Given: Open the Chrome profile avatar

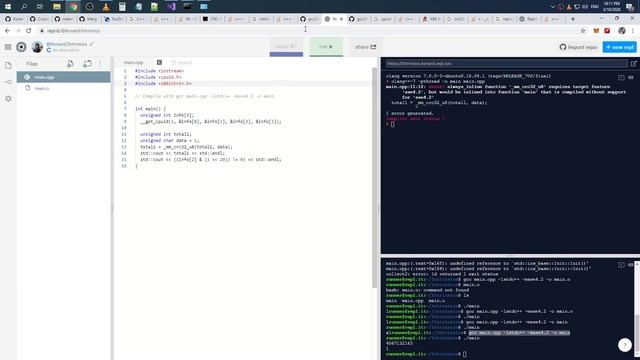Looking at the screenshot, I should pos(622,31).
